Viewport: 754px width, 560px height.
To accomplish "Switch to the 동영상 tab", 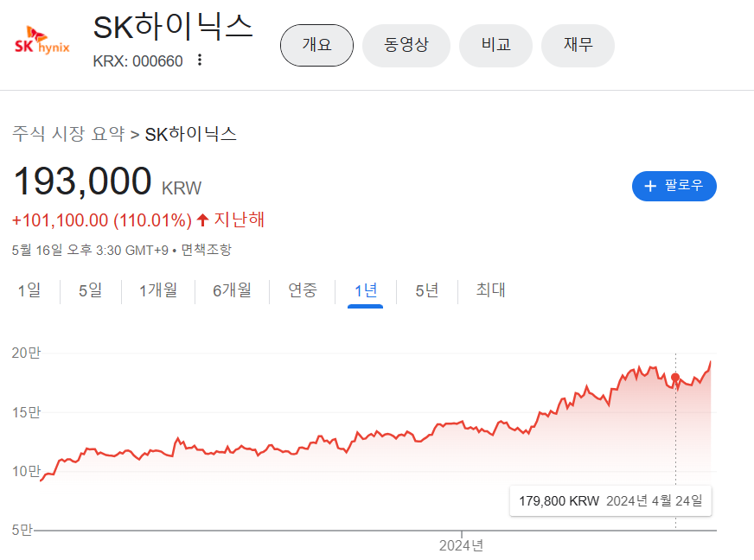I will click(x=406, y=45).
